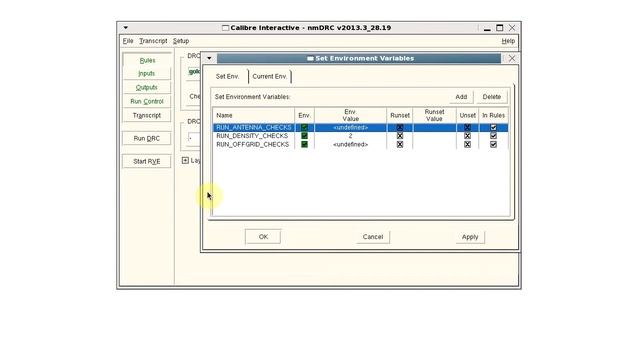The image size is (640, 360).
Task: Select the RUN_DENSITY_CHECKS row name
Action: (x=252, y=136)
